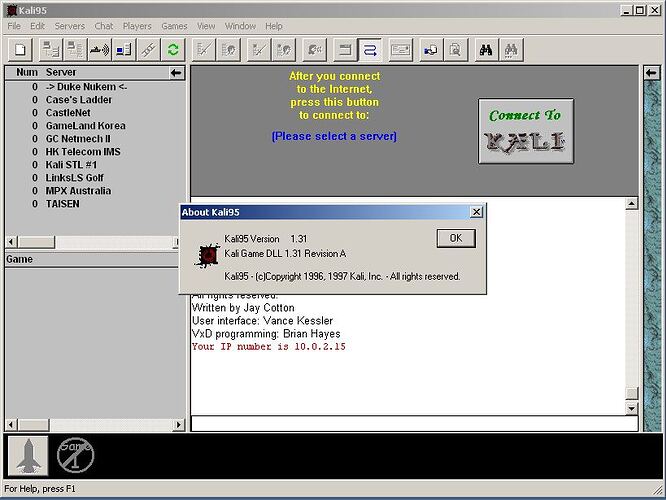Click the small window toolbar icon

345,50
